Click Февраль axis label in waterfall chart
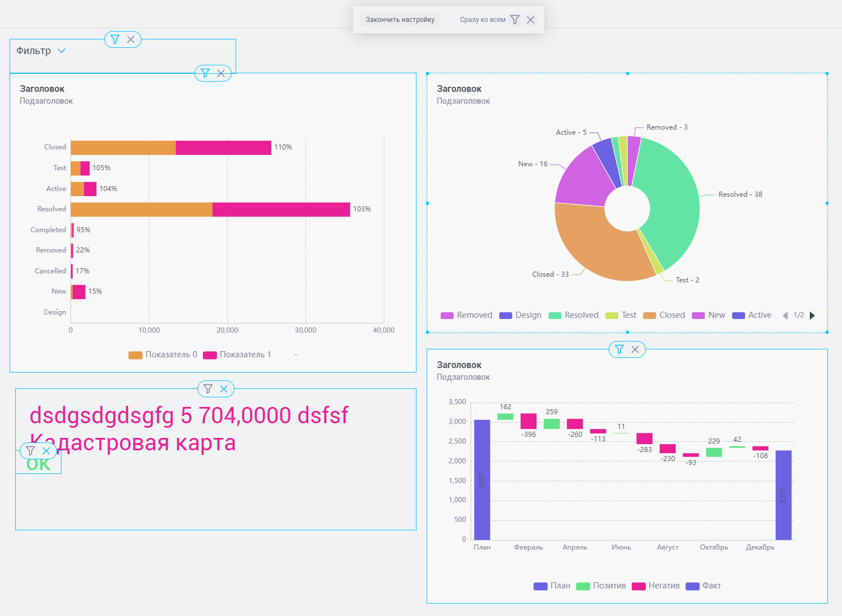Image resolution: width=842 pixels, height=616 pixels. [529, 547]
